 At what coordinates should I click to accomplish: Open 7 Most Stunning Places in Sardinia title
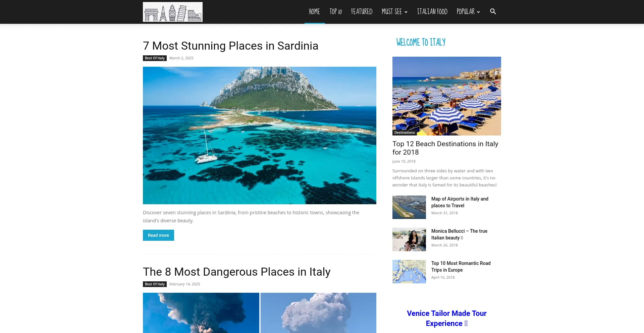230,46
